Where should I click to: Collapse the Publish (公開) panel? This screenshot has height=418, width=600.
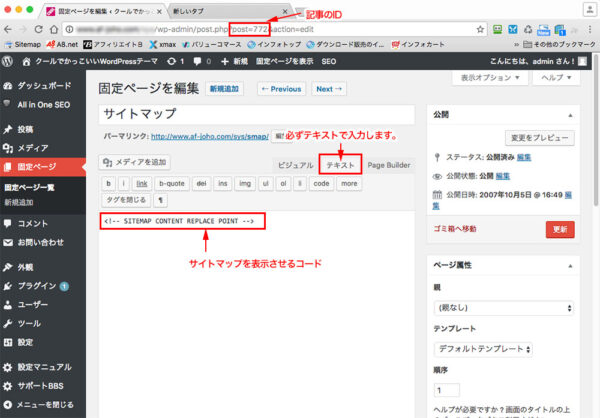point(569,115)
